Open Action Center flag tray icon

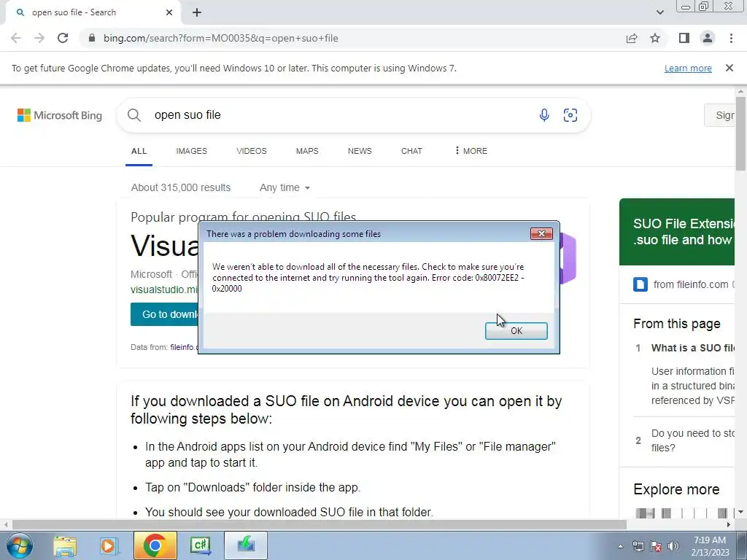coord(656,547)
